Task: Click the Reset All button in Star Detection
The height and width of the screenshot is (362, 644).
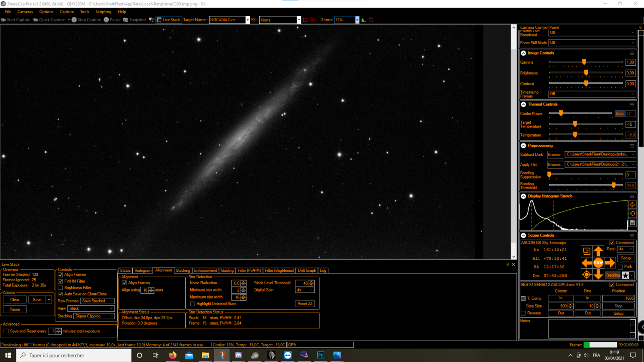Action: [x=305, y=304]
